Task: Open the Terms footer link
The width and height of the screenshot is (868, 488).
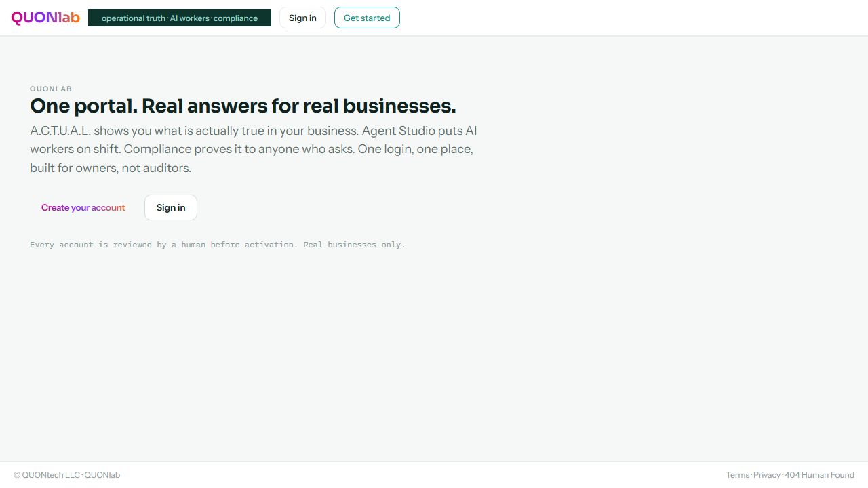Action: pyautogui.click(x=738, y=475)
